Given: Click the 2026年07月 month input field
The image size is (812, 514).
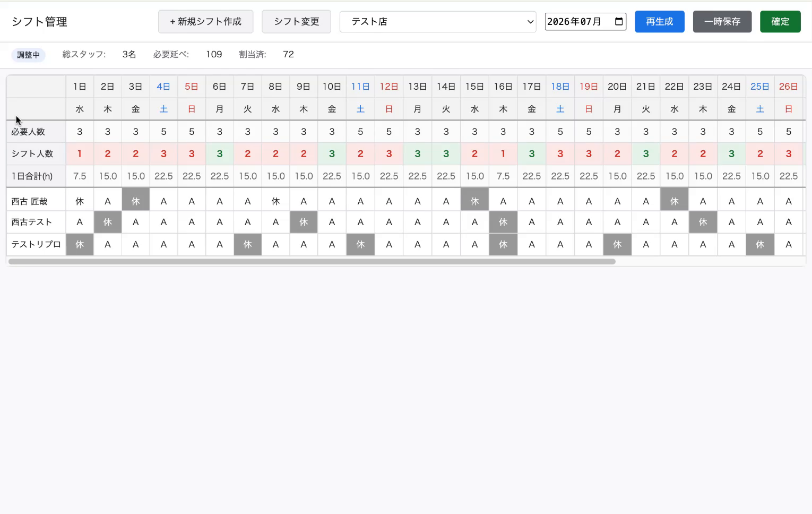Looking at the screenshot, I should [x=585, y=22].
